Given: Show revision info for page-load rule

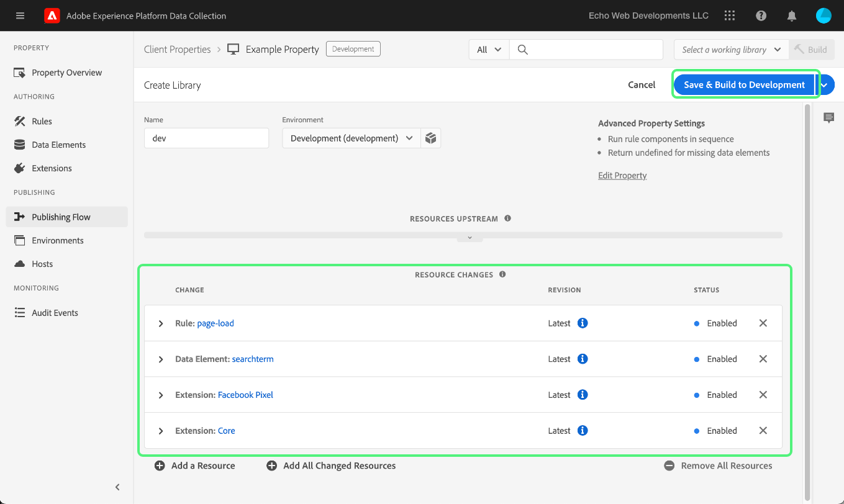Looking at the screenshot, I should point(583,323).
